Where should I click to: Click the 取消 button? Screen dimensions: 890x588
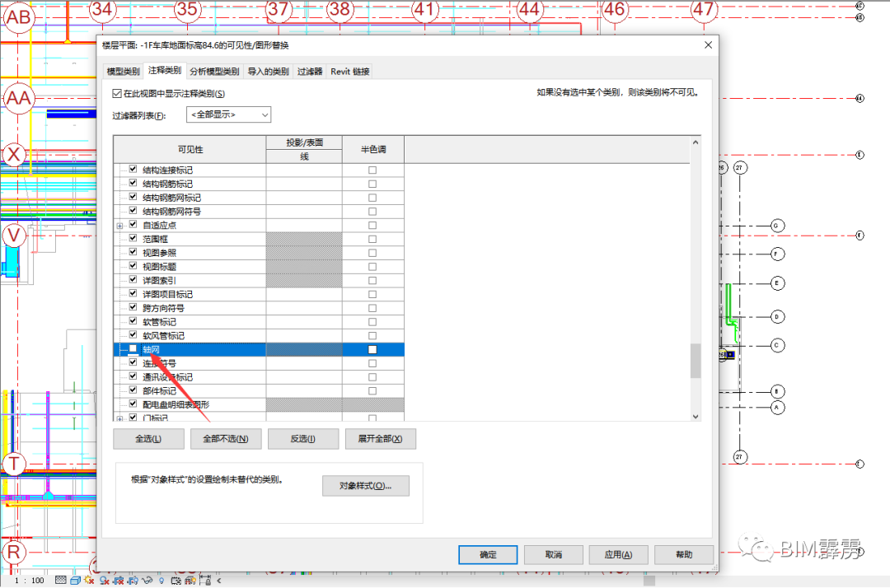(x=554, y=554)
